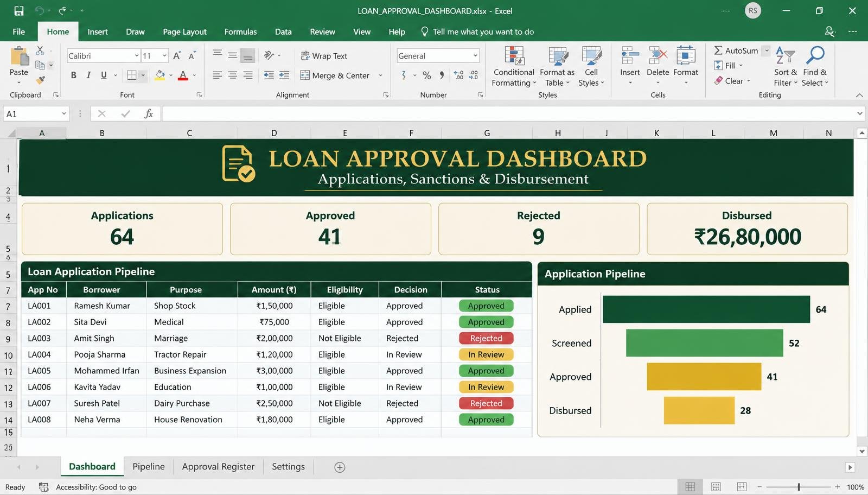Click the zoom slider handle
Viewport: 868px width, 495px height.
(x=799, y=487)
